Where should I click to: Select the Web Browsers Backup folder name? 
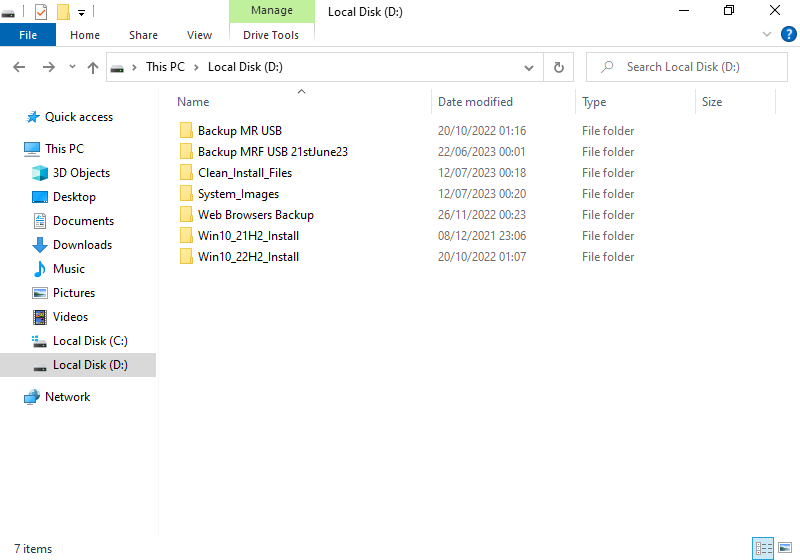pos(256,214)
